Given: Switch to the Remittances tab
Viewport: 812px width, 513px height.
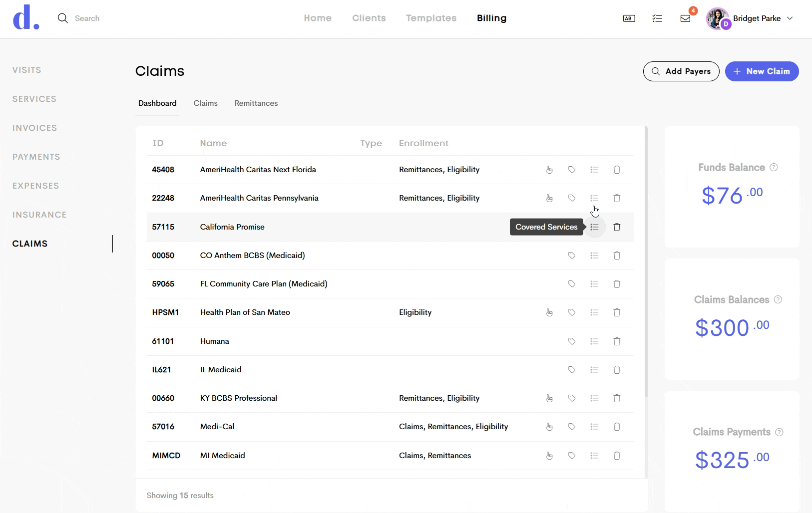Looking at the screenshot, I should pos(256,103).
